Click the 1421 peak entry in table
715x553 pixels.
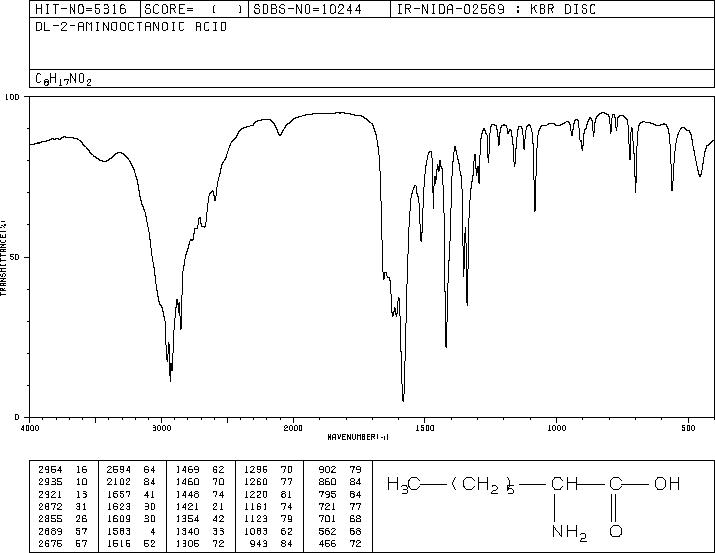[x=200, y=506]
